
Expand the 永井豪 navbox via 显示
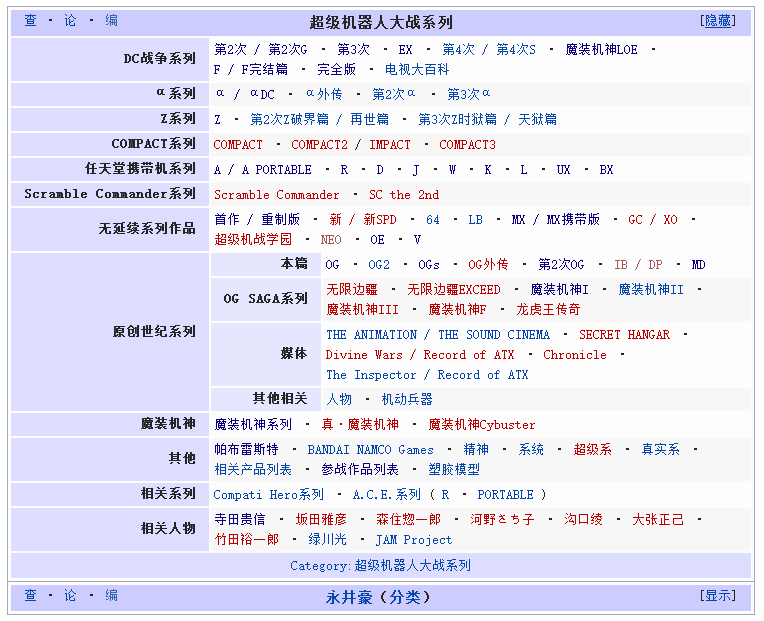click(x=718, y=595)
